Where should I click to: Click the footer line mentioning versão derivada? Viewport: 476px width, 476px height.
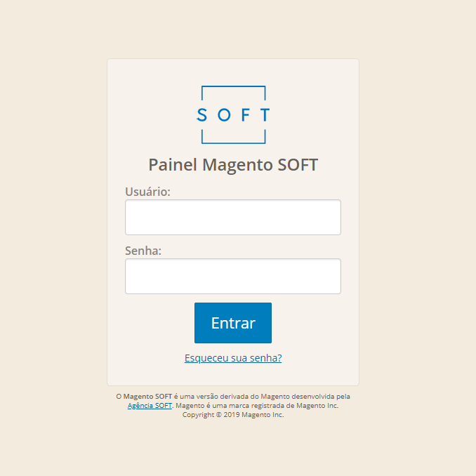click(x=233, y=397)
